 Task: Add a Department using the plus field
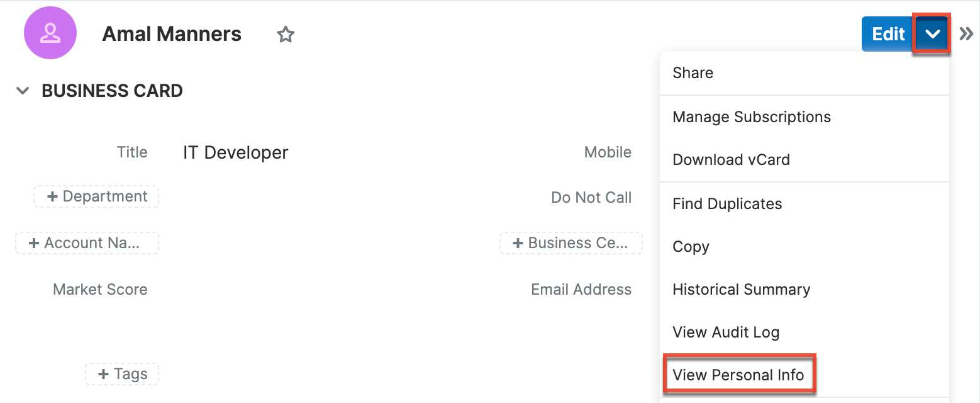(x=96, y=196)
